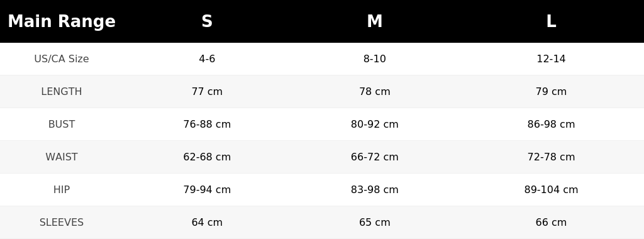This screenshot has width=644, height=239.
Task: Click the 66 cm sleeves value
Action: (551, 222)
